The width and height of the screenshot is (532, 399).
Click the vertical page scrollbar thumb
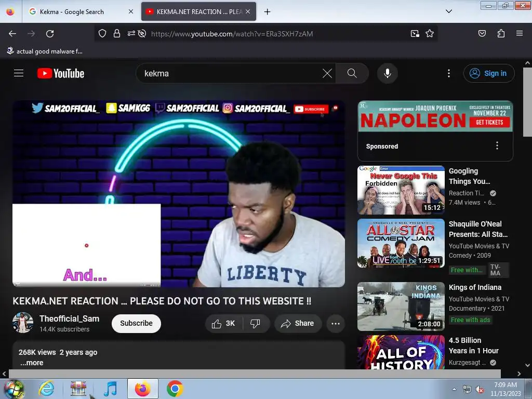[x=527, y=102]
